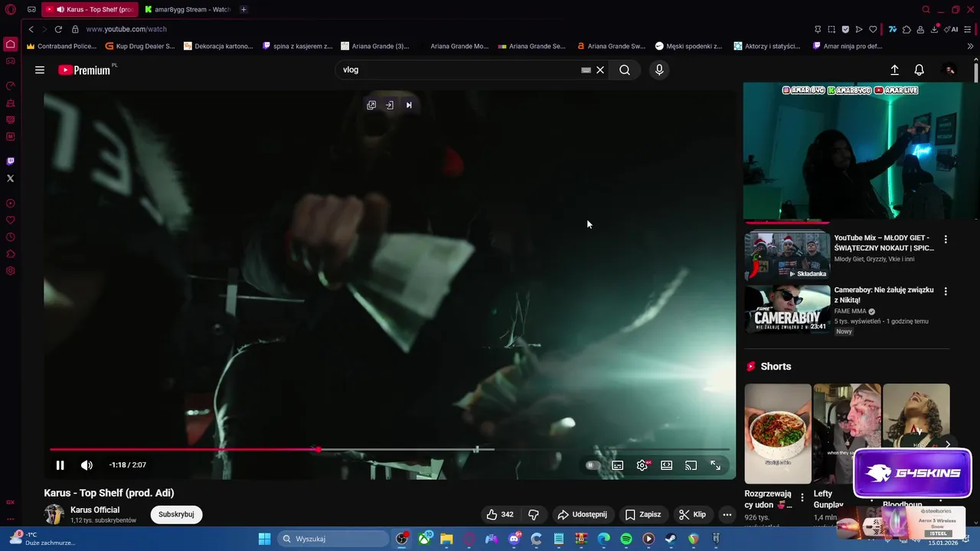Dislike the video

click(x=534, y=514)
